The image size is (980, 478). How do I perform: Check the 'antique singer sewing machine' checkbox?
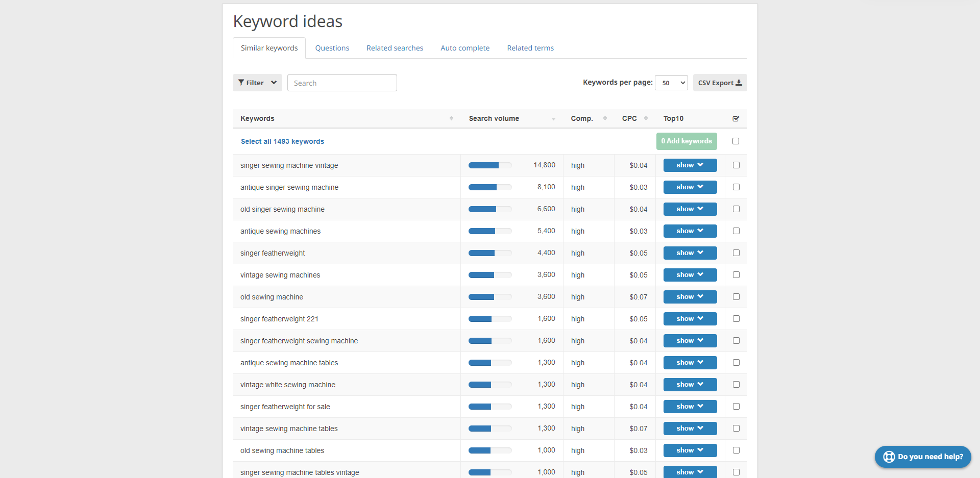736,187
